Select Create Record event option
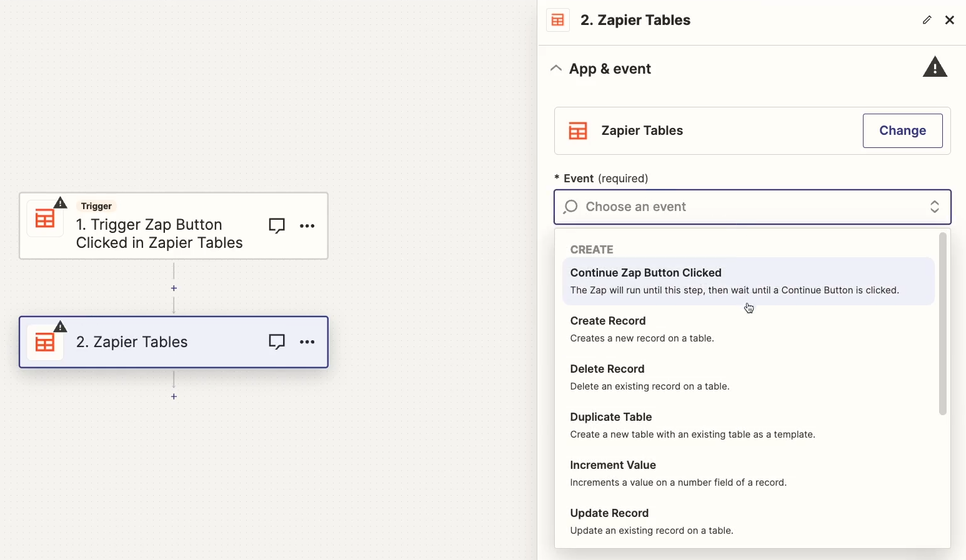966x560 pixels. (749, 329)
